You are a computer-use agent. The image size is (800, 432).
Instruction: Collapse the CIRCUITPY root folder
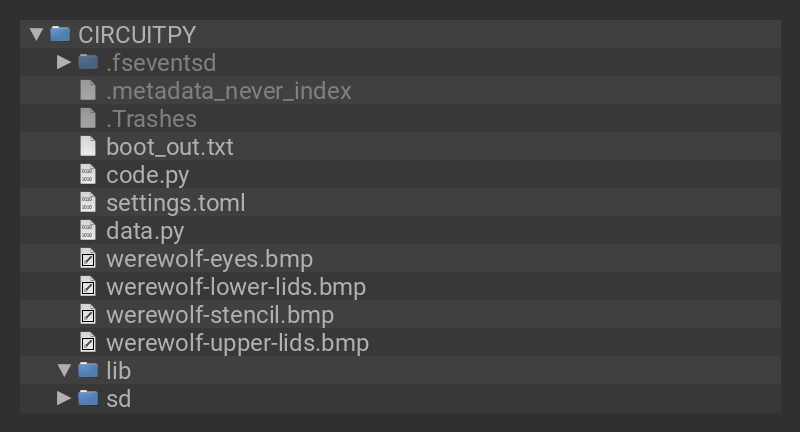[37, 34]
